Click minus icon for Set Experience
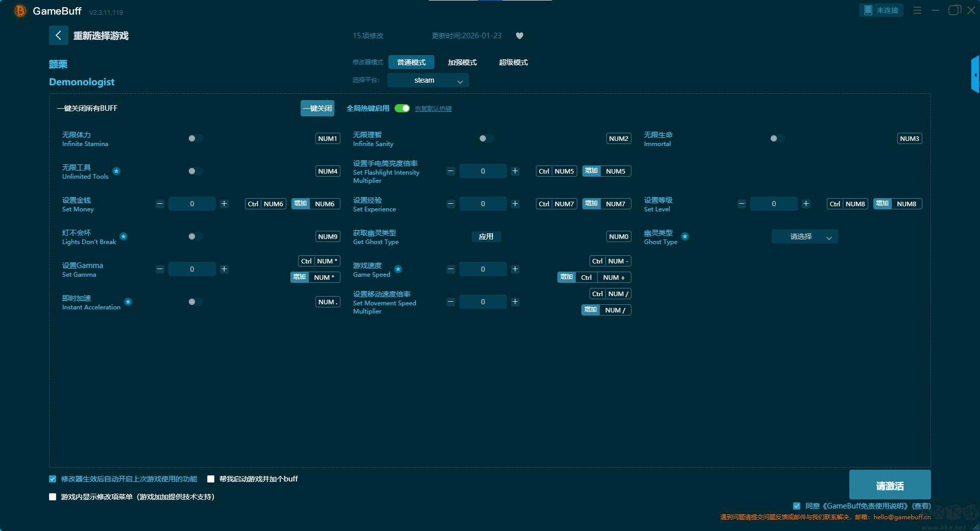Screen dimensions: 980x531 [451, 204]
